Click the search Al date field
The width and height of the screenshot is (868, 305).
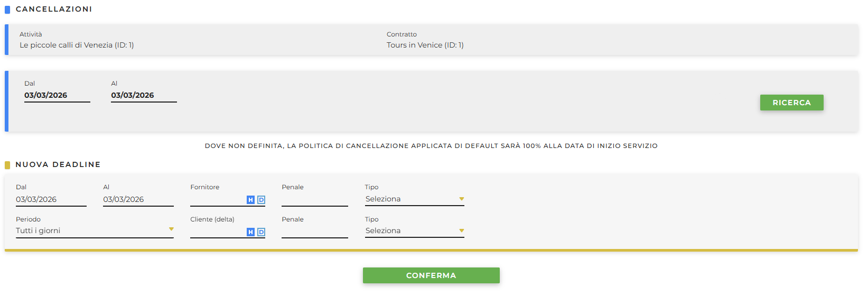144,96
